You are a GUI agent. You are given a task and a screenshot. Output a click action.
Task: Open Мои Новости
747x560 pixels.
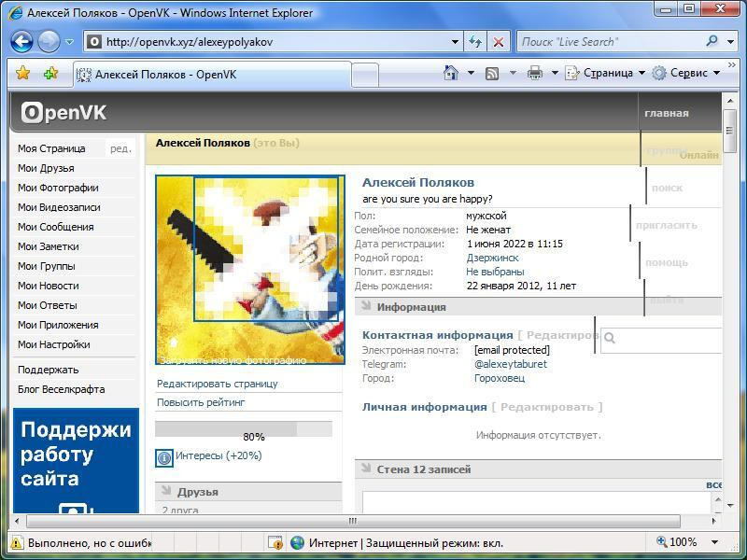[49, 286]
